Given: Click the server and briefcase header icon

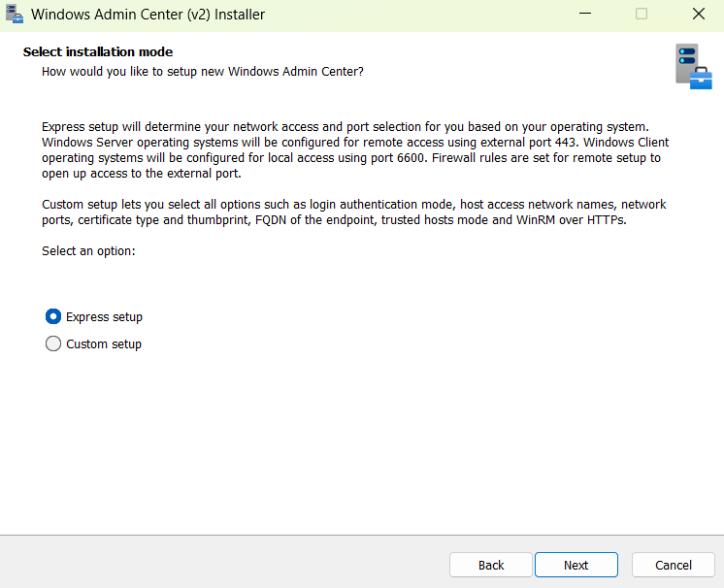Looking at the screenshot, I should (x=693, y=66).
